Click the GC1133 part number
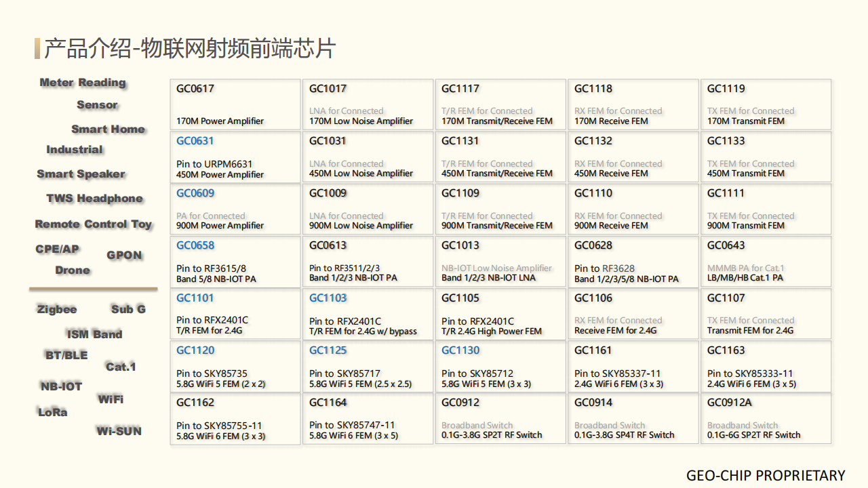This screenshot has width=868, height=488. 726,141
